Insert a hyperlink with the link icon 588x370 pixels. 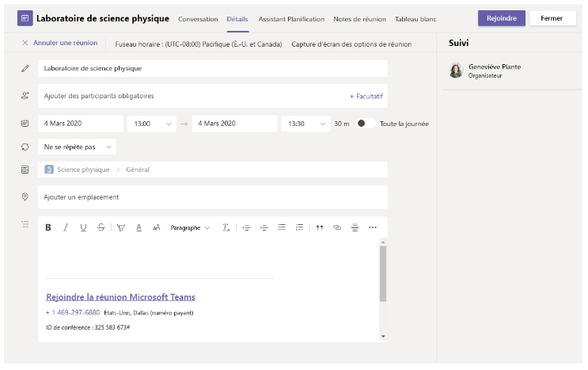coord(337,227)
